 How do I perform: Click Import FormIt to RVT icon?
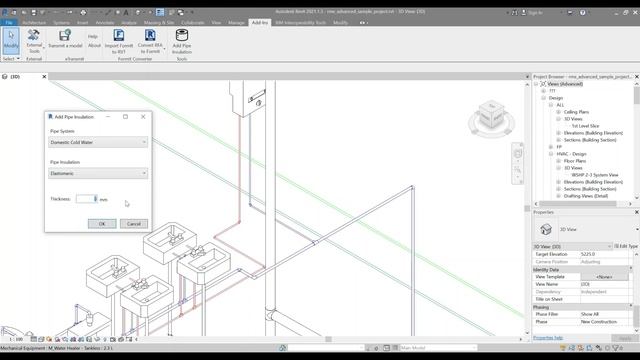(x=119, y=35)
